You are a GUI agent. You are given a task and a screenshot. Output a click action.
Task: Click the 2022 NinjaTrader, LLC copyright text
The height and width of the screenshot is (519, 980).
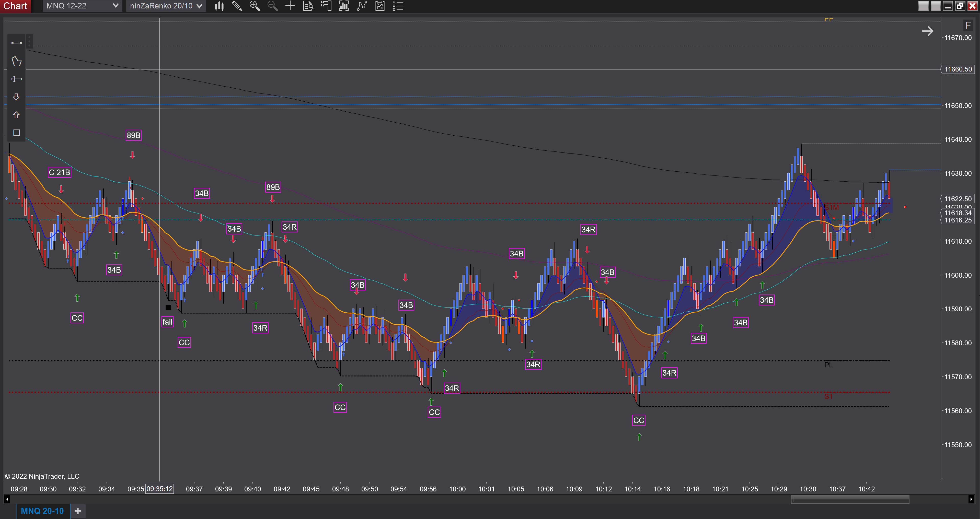pyautogui.click(x=42, y=476)
